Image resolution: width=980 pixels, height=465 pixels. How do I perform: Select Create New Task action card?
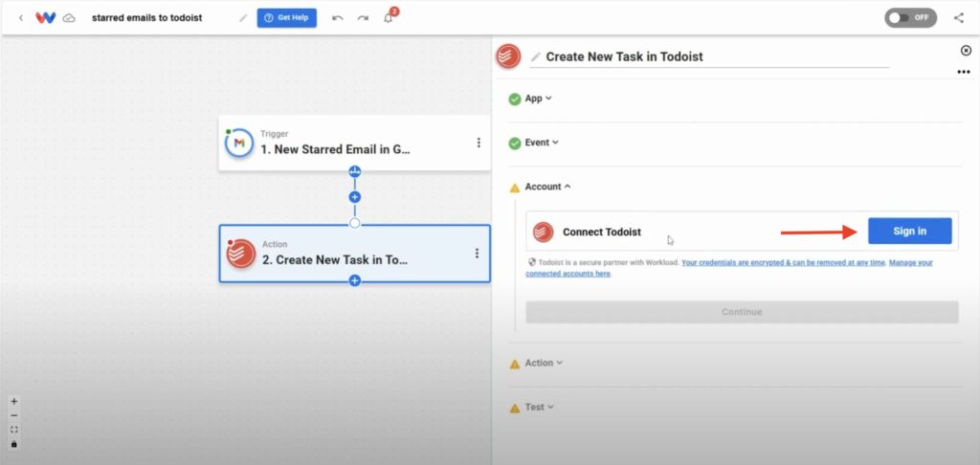tap(354, 254)
